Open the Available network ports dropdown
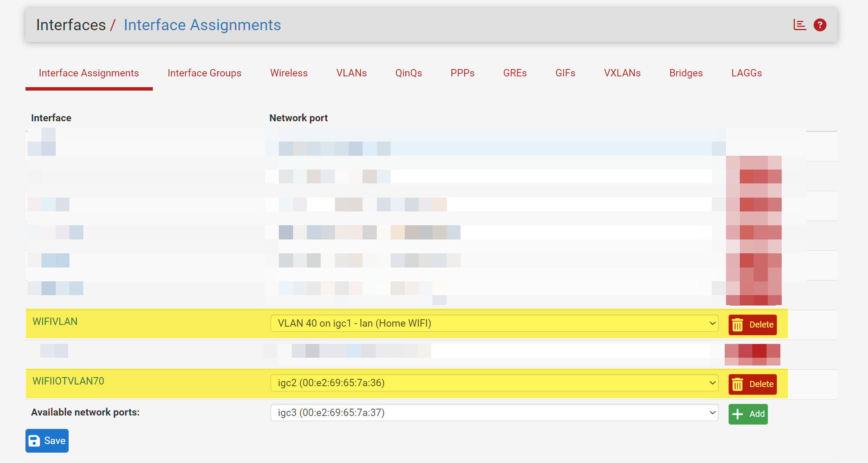 coord(494,413)
